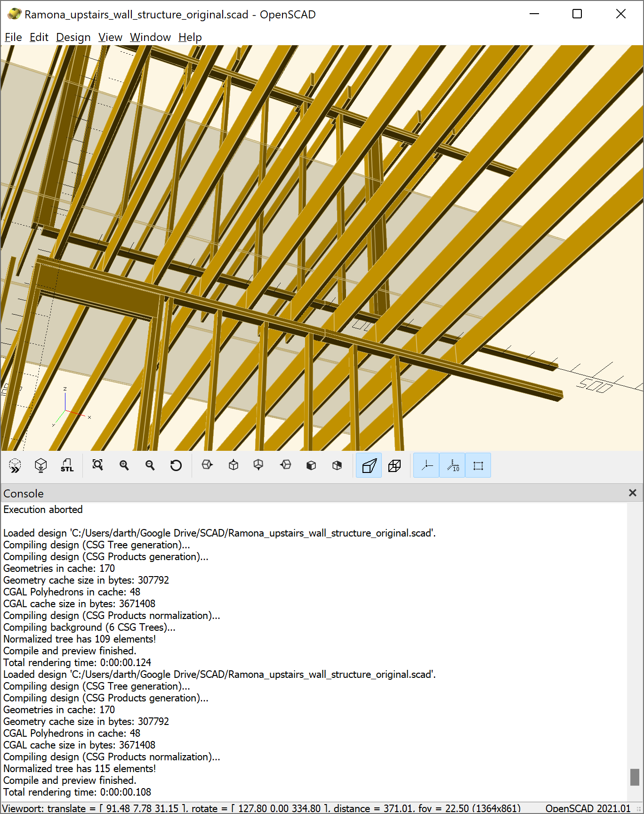
Task: Click 'Compiling background (6 CSG Trees)...' line
Action: coord(89,627)
